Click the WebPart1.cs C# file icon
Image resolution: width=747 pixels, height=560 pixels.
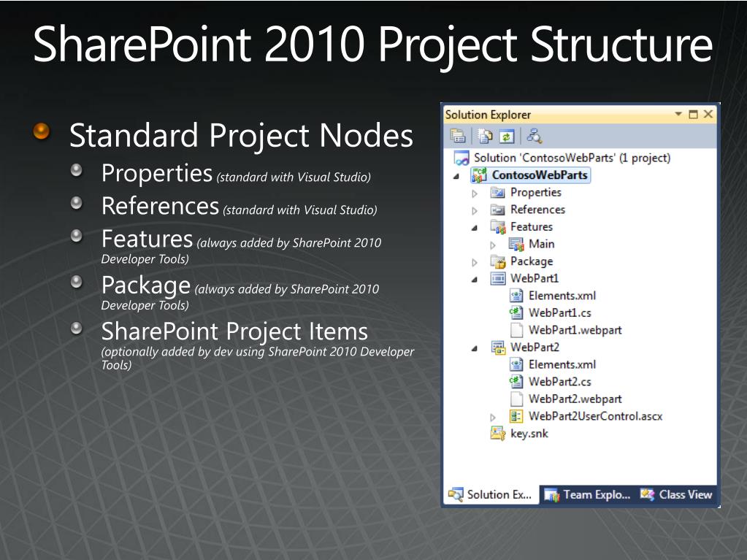[516, 313]
